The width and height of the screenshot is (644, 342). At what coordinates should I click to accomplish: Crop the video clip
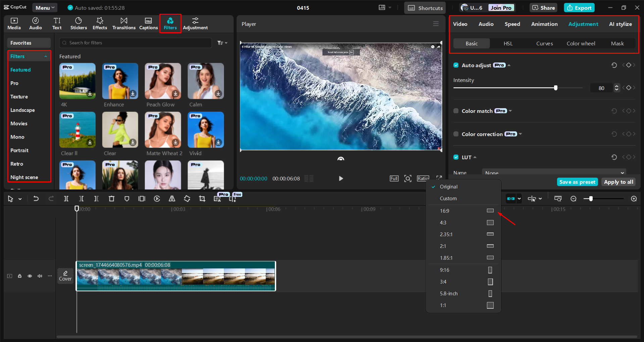click(x=202, y=198)
